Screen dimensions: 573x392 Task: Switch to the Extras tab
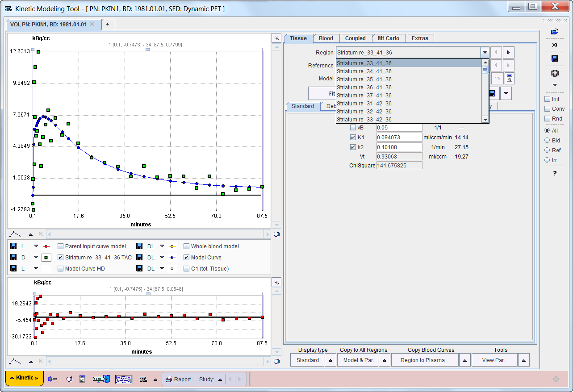click(420, 38)
